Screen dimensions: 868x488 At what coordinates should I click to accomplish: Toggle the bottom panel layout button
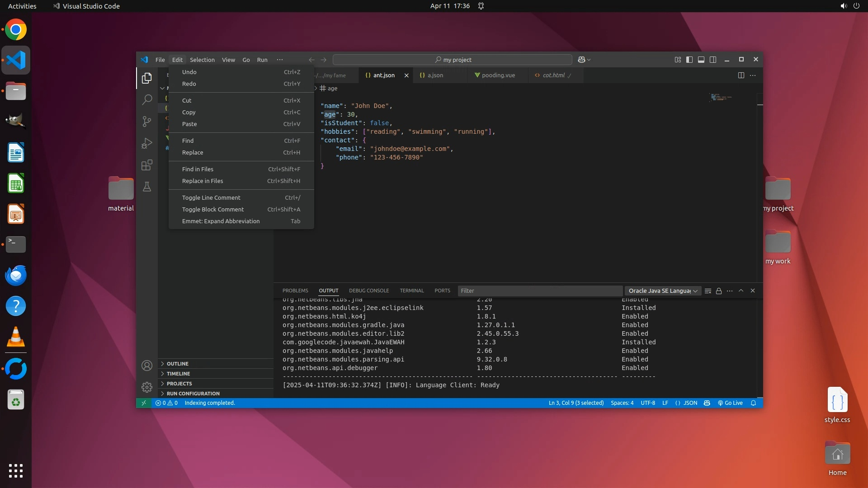[701, 60]
